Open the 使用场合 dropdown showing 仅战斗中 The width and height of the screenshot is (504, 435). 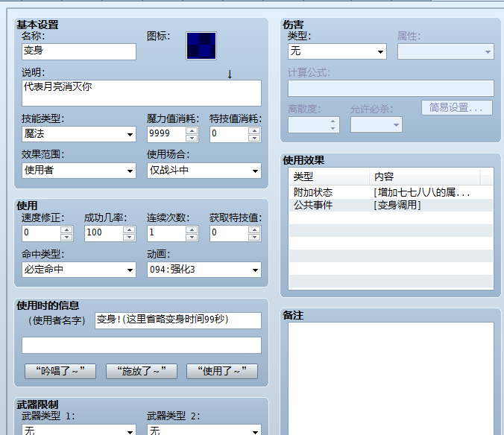click(x=204, y=171)
